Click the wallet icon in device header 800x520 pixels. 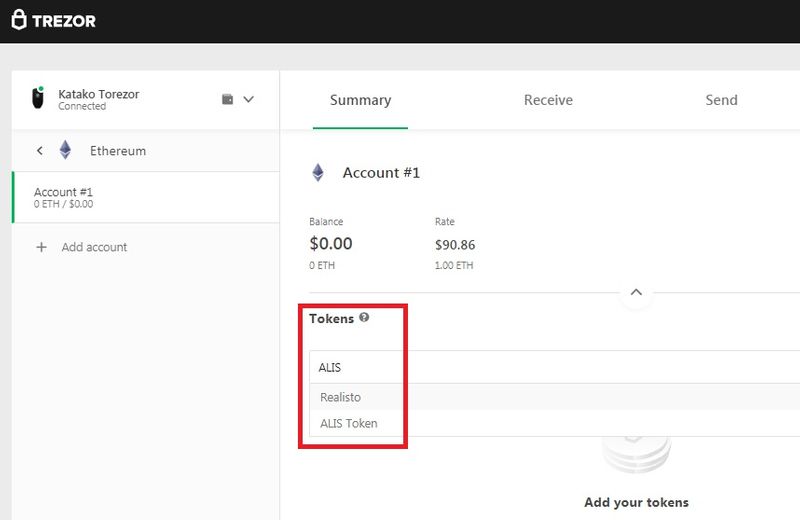pyautogui.click(x=227, y=99)
